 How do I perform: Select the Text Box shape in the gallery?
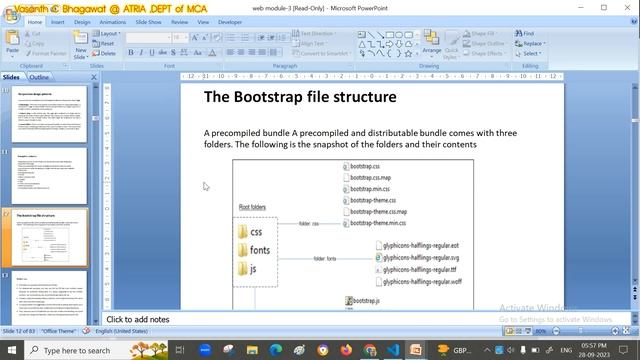(x=362, y=35)
